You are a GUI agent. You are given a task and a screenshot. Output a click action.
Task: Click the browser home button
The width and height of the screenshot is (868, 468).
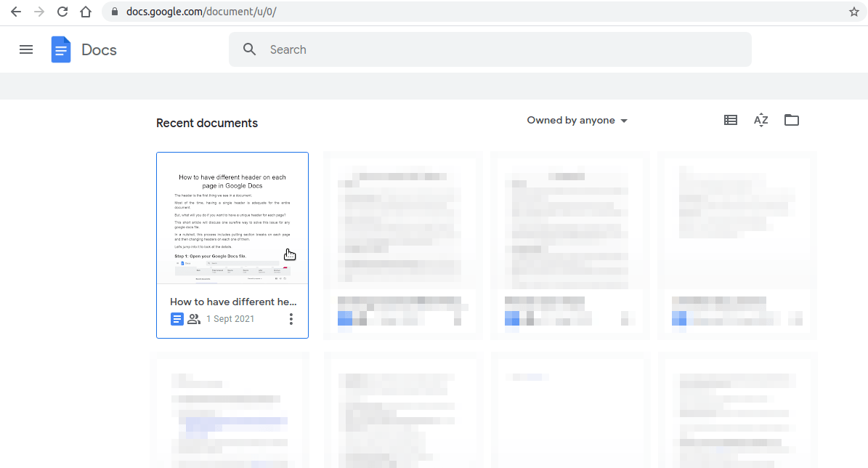pyautogui.click(x=86, y=12)
